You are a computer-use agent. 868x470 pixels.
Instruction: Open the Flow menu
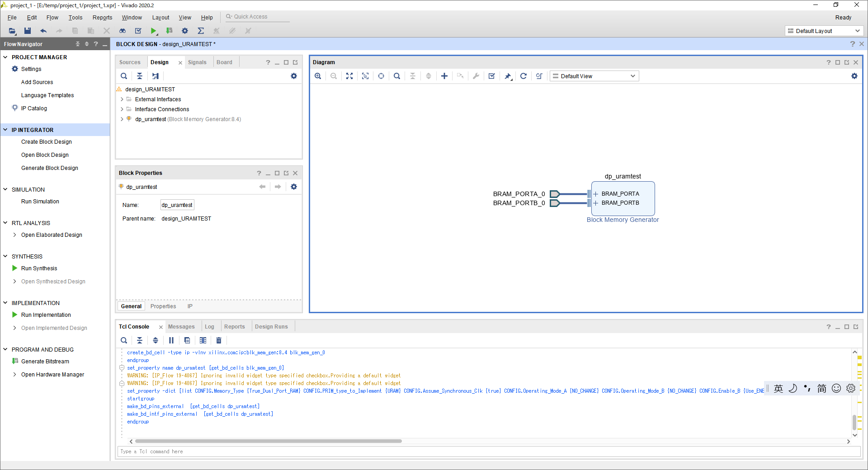pos(52,17)
